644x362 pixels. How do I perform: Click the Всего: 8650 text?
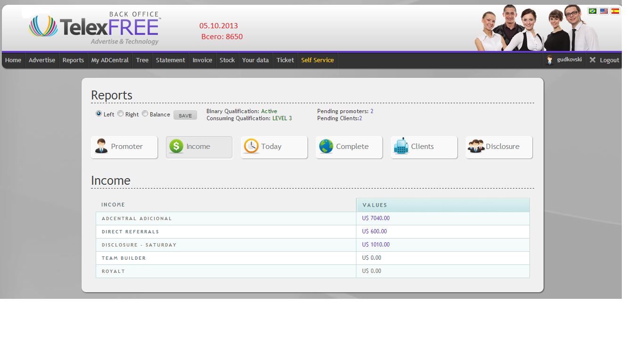point(222,37)
